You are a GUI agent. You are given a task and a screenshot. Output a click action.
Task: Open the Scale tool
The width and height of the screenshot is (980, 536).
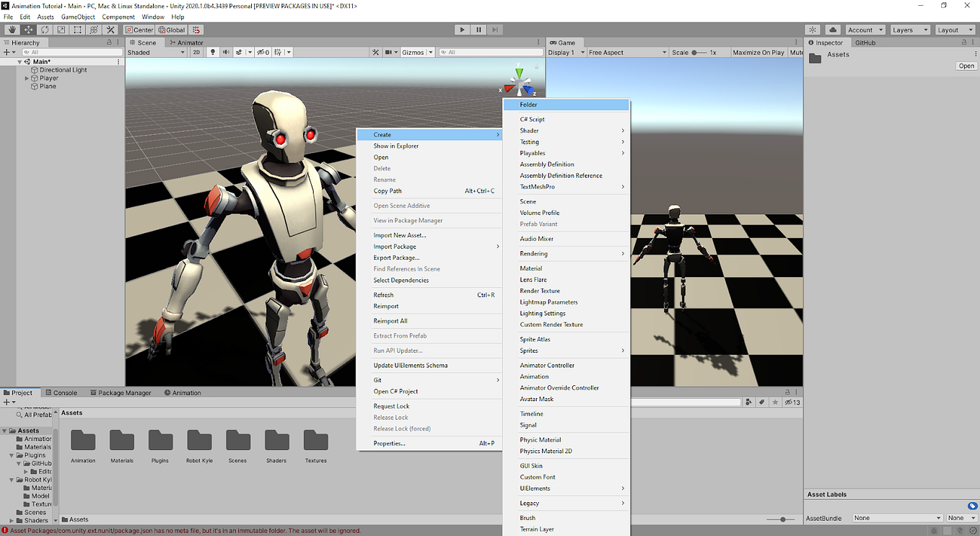point(61,30)
